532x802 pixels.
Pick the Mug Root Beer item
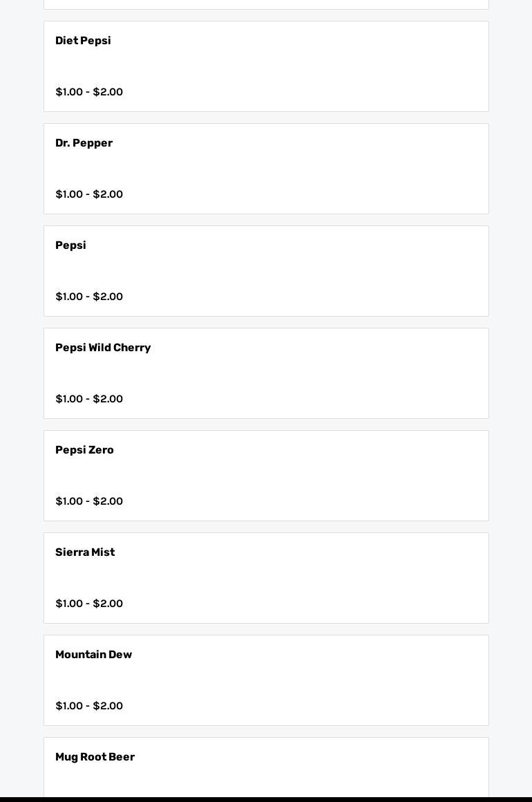[x=95, y=757]
